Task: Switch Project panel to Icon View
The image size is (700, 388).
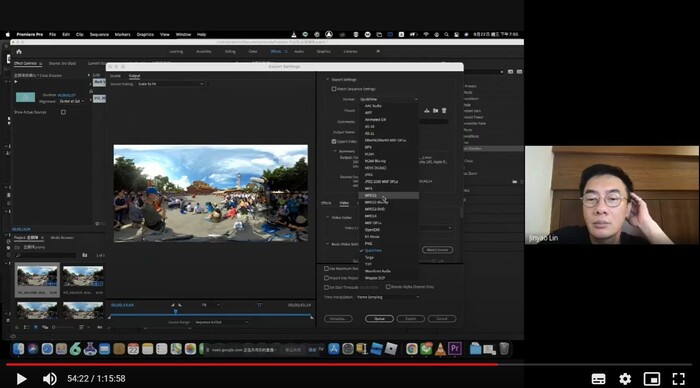Action: (36, 327)
